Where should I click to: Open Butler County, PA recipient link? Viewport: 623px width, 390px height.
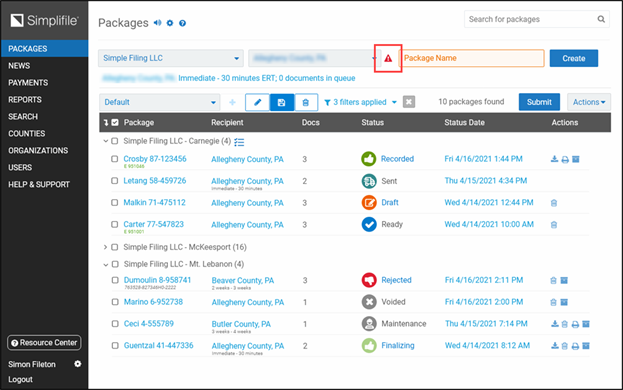pos(241,324)
